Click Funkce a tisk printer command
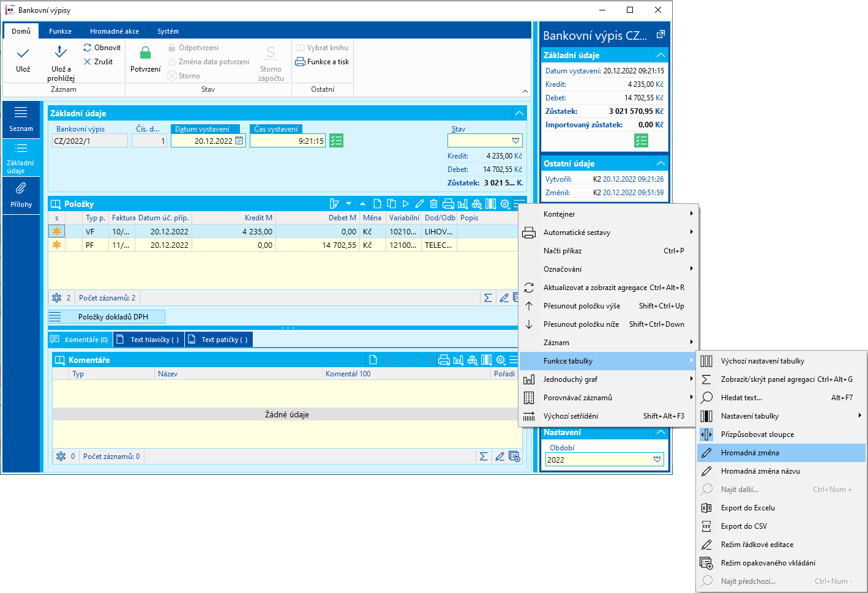 click(322, 62)
